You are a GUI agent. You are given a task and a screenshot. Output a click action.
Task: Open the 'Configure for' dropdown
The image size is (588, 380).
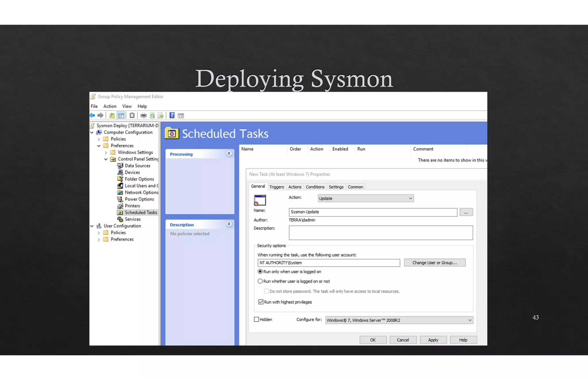point(399,320)
